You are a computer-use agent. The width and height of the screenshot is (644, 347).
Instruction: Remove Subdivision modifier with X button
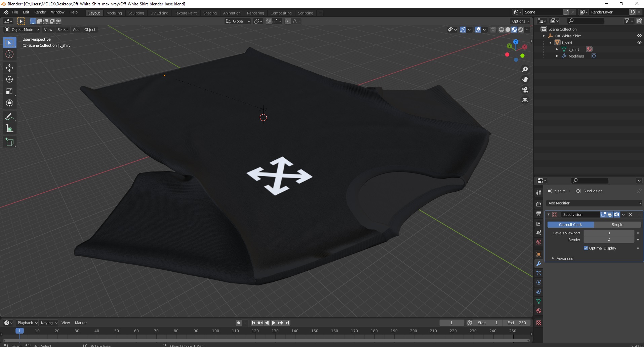click(x=631, y=215)
